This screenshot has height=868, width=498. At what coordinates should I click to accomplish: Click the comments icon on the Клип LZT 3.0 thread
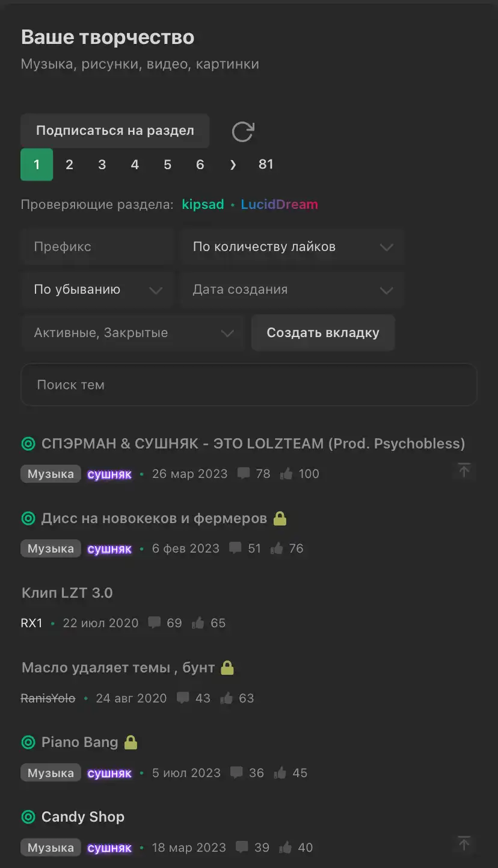pyautogui.click(x=155, y=623)
